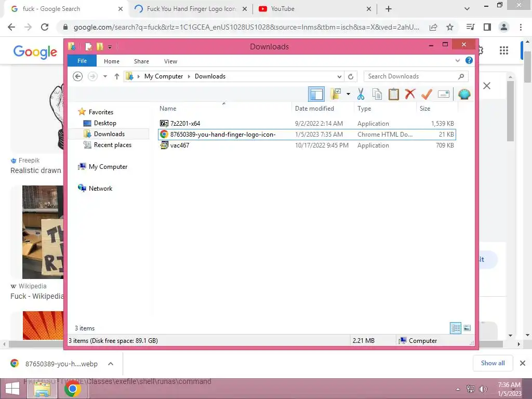Switch to details view in status bar

pyautogui.click(x=456, y=328)
